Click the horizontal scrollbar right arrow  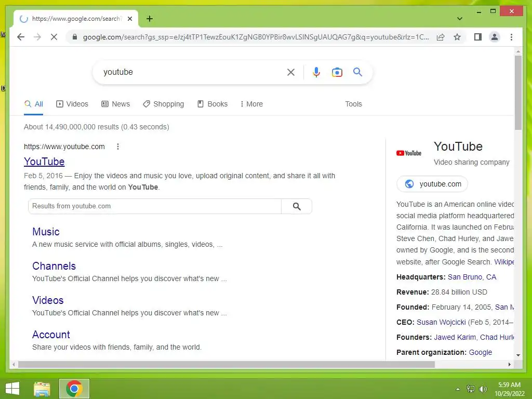click(509, 364)
